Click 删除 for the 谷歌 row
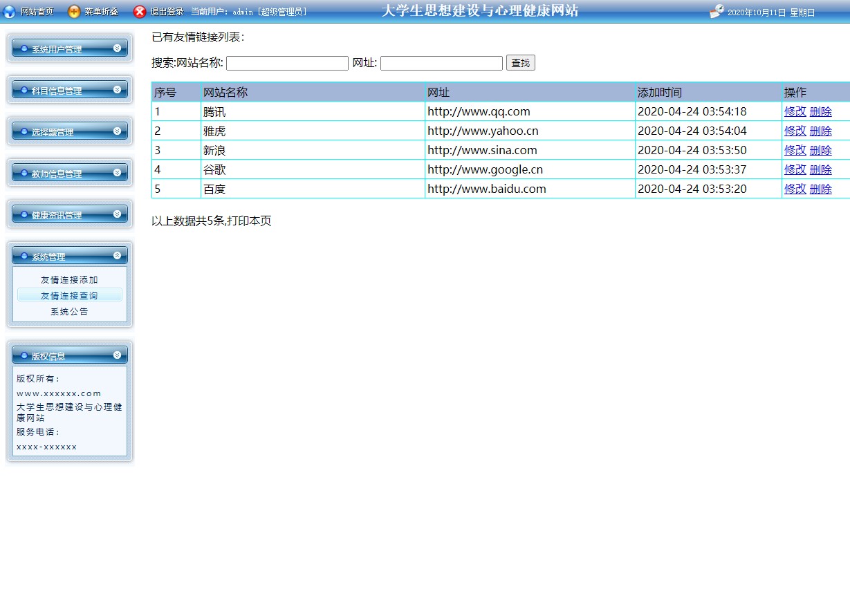 821,169
